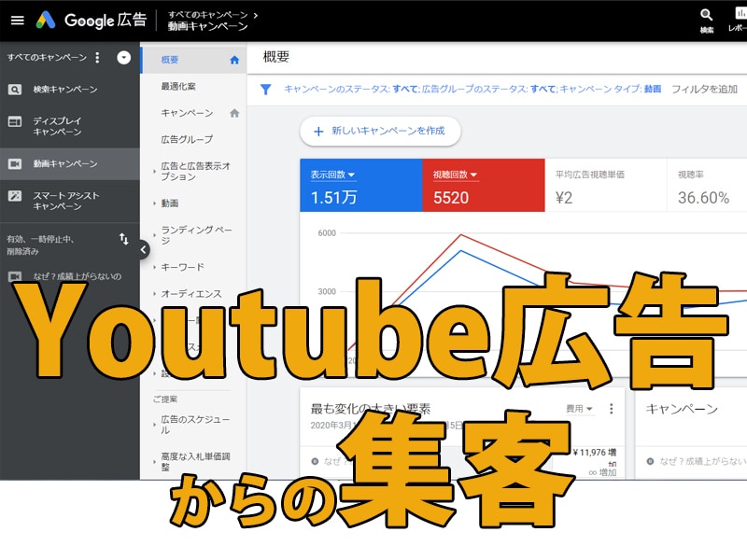The width and height of the screenshot is (747, 560).
Task: Click the ディスプレイキャンペーン icon
Action: [x=15, y=121]
